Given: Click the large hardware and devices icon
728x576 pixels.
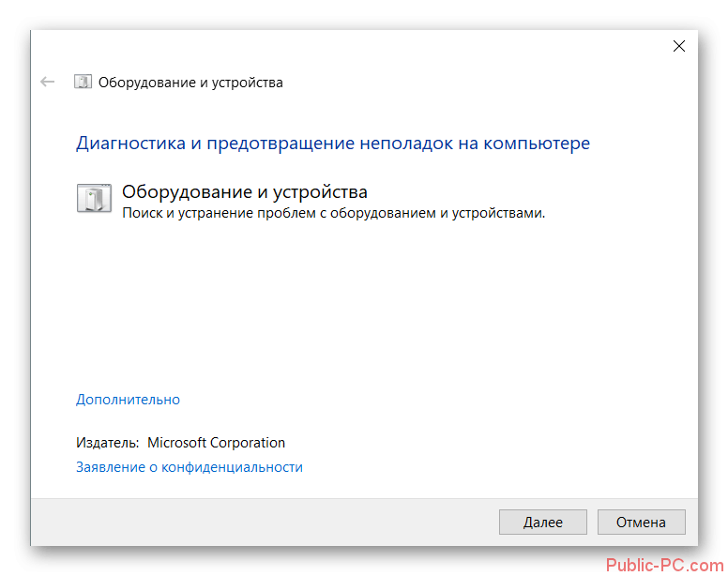Looking at the screenshot, I should (94, 198).
